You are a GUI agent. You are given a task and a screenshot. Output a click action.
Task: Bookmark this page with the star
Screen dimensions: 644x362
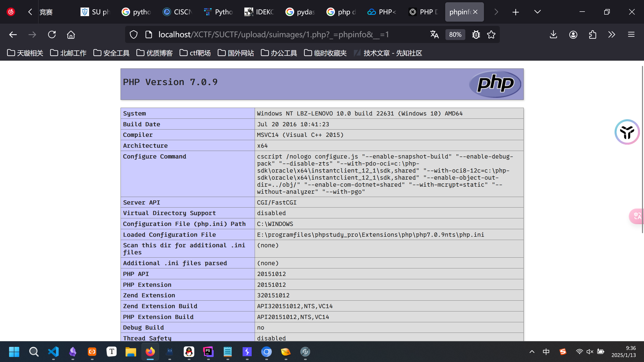(491, 34)
